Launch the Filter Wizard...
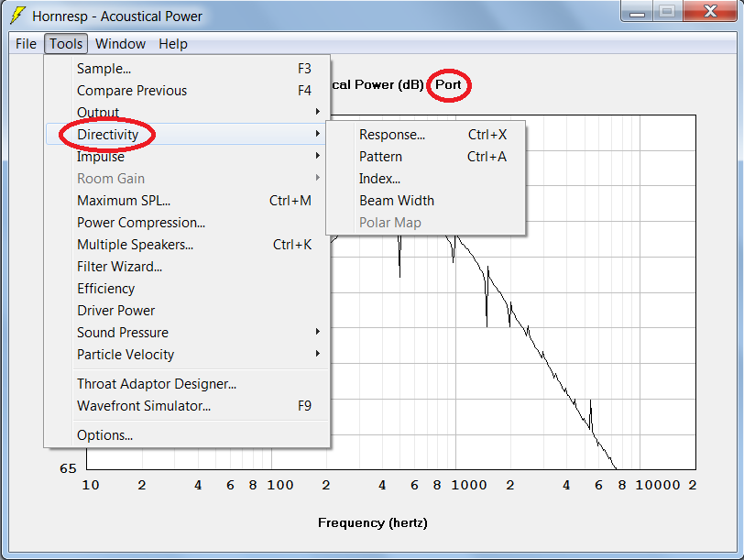744x560 pixels. 188,266
